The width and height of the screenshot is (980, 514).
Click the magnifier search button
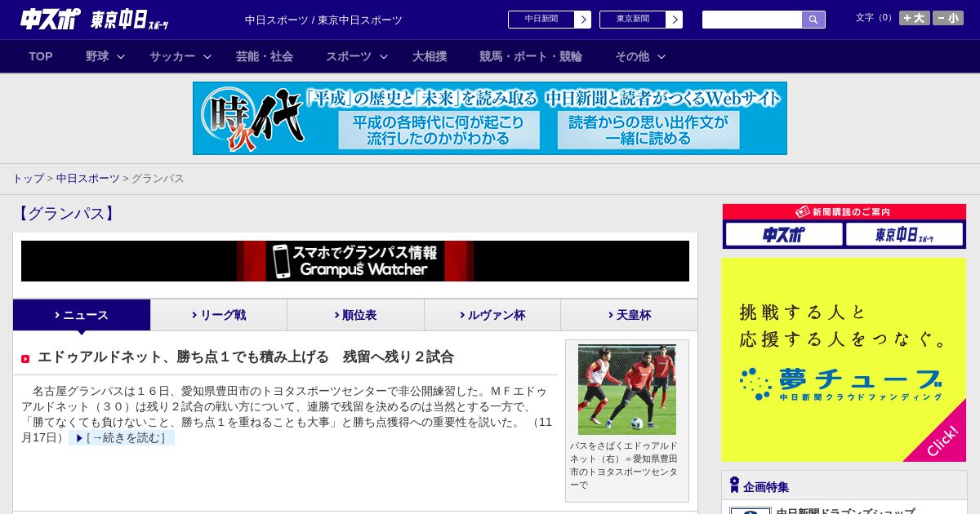click(813, 20)
